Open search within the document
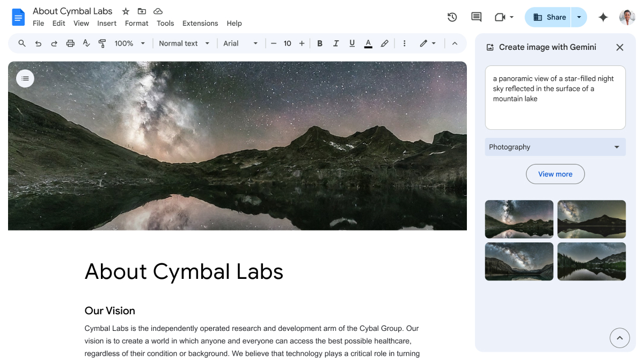 22,43
